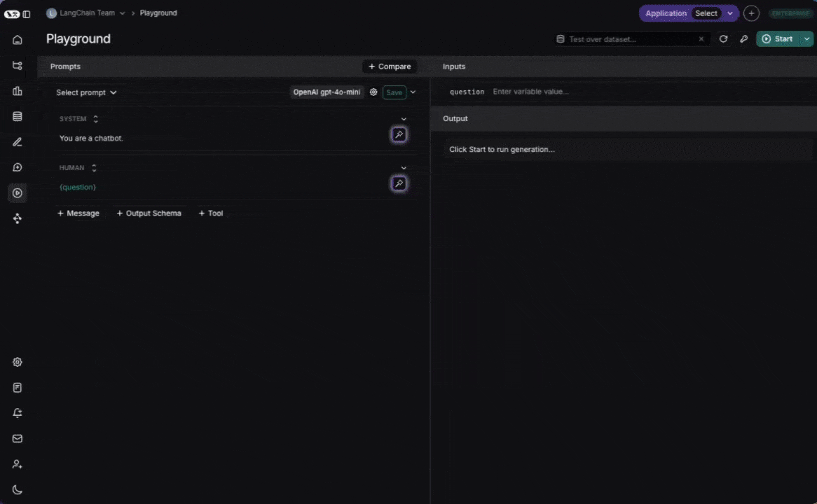Click the tracing projects icon in sidebar
The height and width of the screenshot is (504, 817).
coord(18,65)
